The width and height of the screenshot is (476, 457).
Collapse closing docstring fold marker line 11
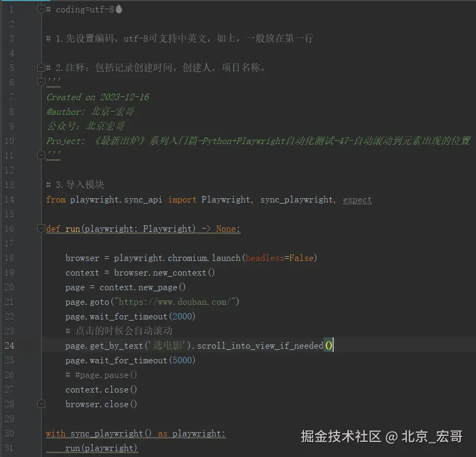click(41, 155)
